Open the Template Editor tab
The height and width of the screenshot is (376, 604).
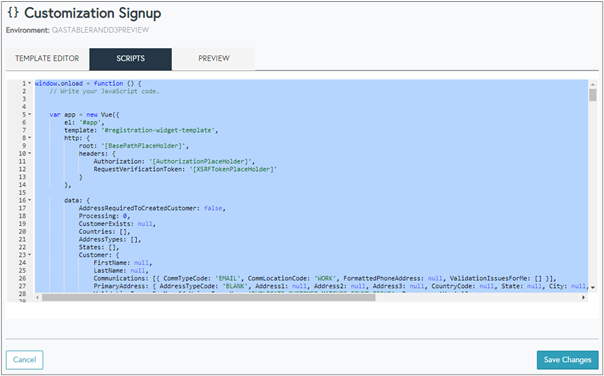click(x=47, y=59)
